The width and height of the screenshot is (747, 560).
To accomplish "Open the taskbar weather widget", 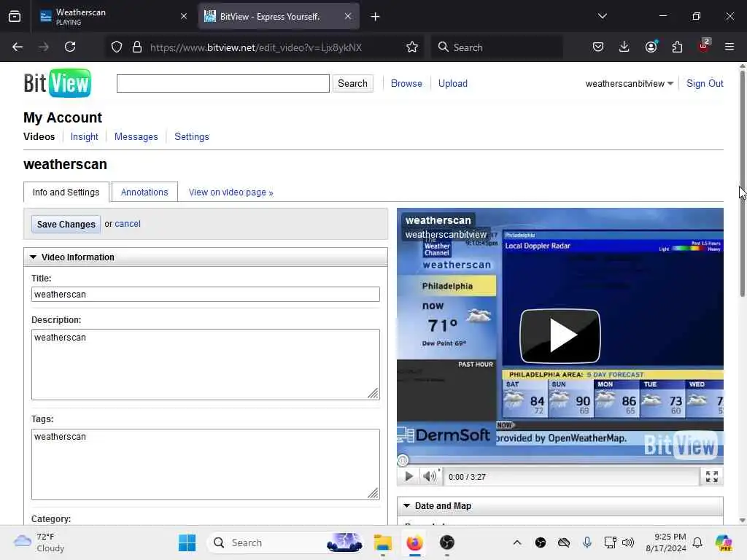I will pos(39,542).
